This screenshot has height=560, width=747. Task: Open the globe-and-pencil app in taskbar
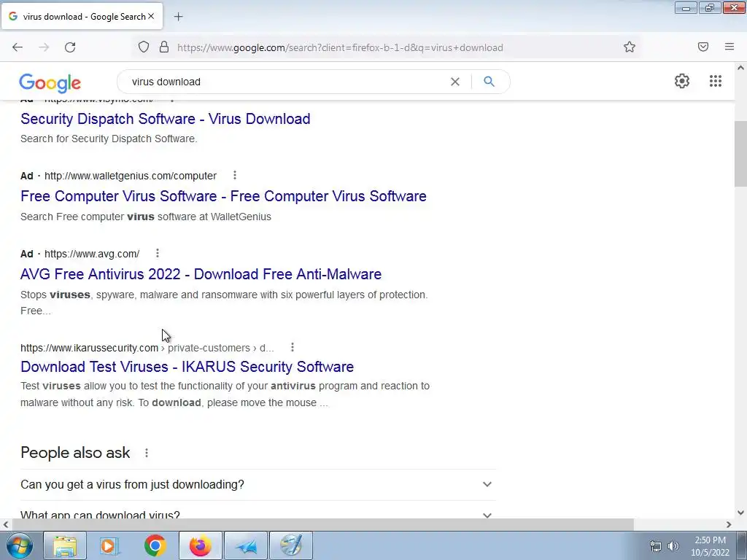(291, 545)
